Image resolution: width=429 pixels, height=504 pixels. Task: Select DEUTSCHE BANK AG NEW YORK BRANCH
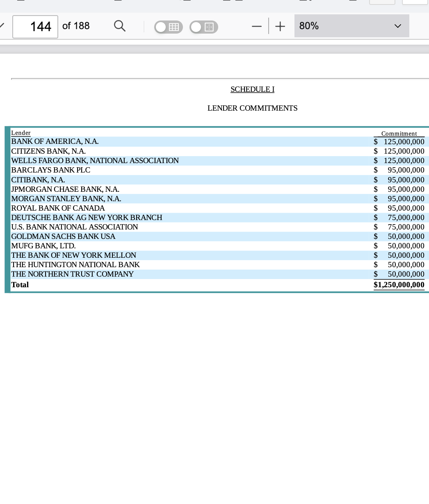(x=87, y=218)
